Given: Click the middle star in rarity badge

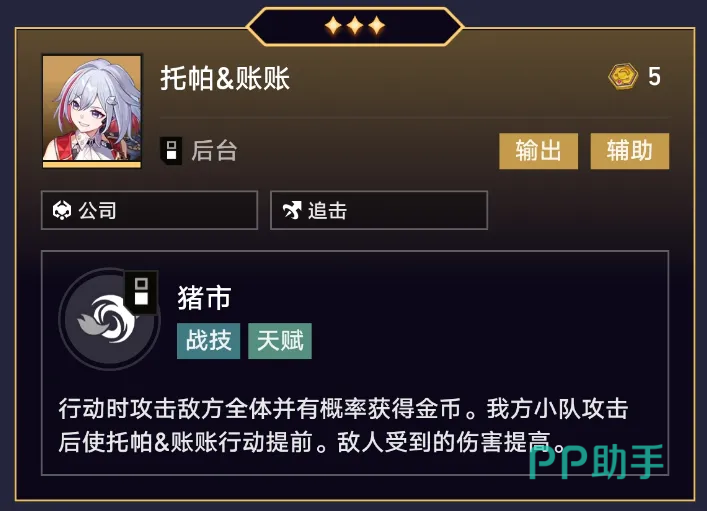Looking at the screenshot, I should coord(355,26).
